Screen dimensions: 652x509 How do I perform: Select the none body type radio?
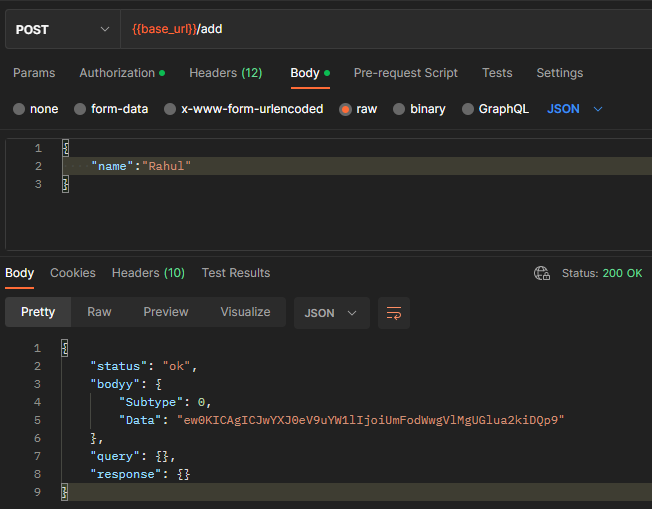click(x=19, y=109)
